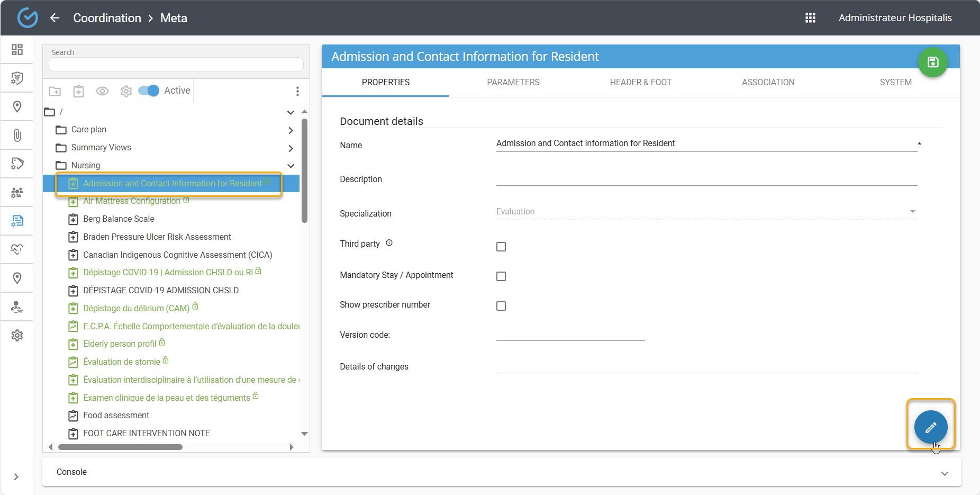Open the apps grid menu
Image resolution: width=980 pixels, height=495 pixels.
click(x=810, y=18)
